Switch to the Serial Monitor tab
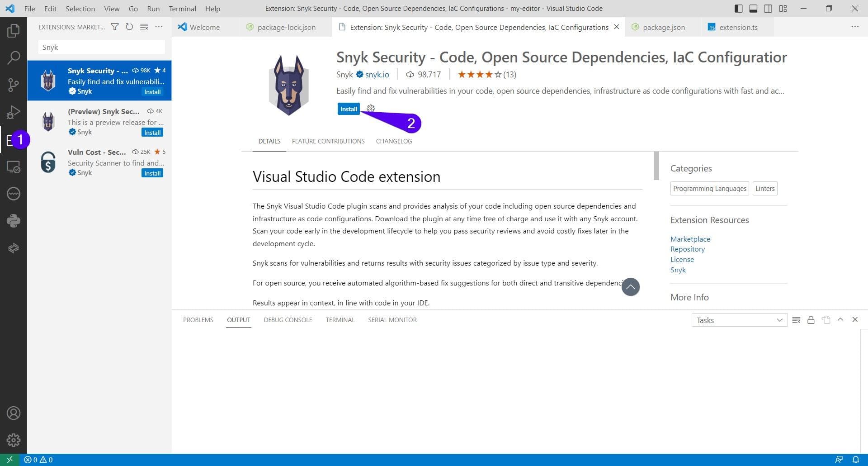Image resolution: width=868 pixels, height=466 pixels. 392,320
